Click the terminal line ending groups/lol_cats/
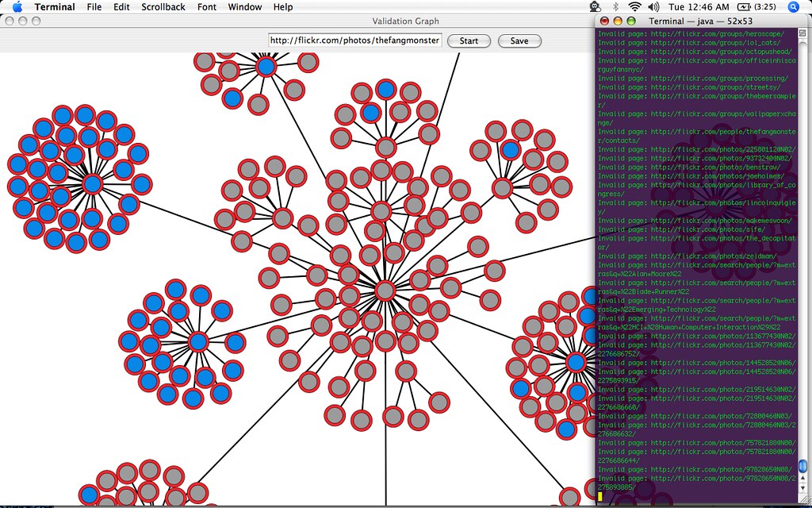Viewport: 812px width, 508px height. 689,43
